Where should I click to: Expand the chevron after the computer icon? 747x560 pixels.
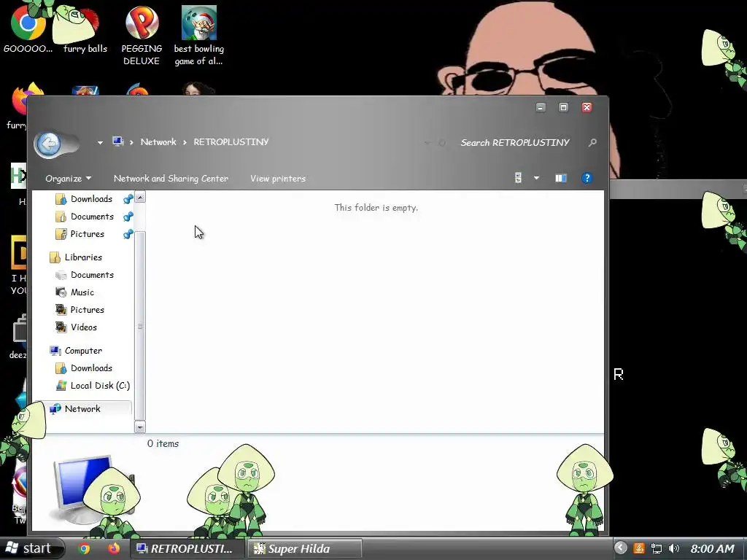pyautogui.click(x=131, y=142)
